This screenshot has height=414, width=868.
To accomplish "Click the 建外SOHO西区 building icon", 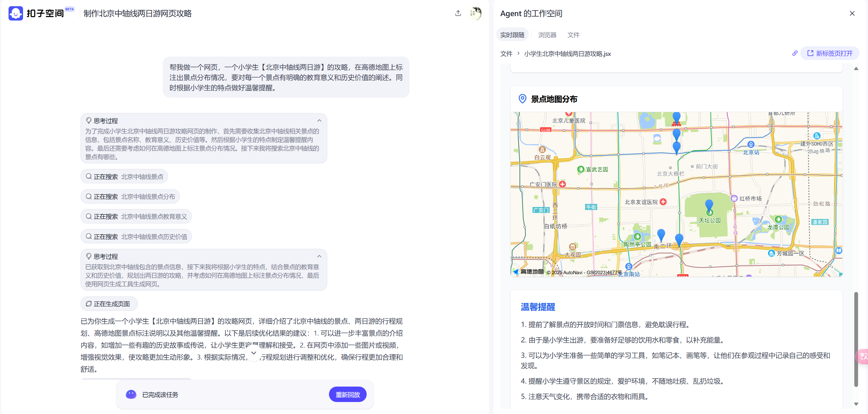I will [817, 136].
